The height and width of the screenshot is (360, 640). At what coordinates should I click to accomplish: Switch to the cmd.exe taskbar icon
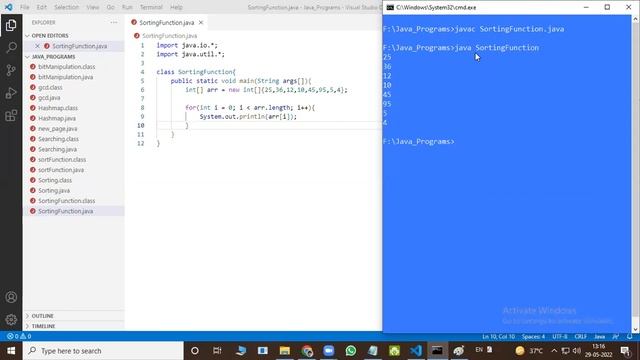pos(437,351)
